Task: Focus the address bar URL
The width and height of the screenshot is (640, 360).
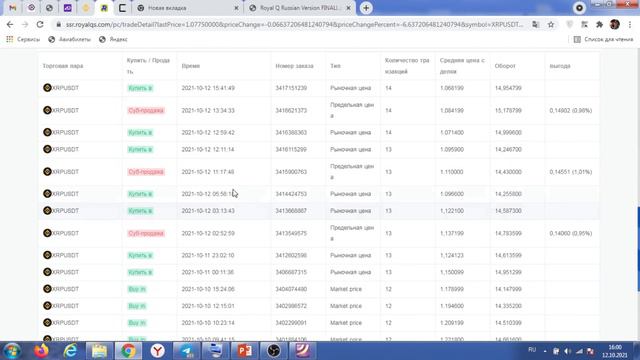Action: 294,24
